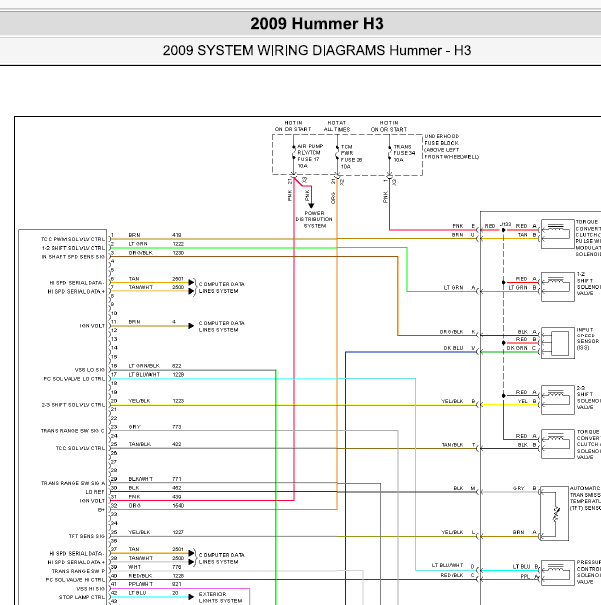Click the "TRANS RANGE SW SIG A" pin label
The image size is (601, 605).
tap(73, 483)
